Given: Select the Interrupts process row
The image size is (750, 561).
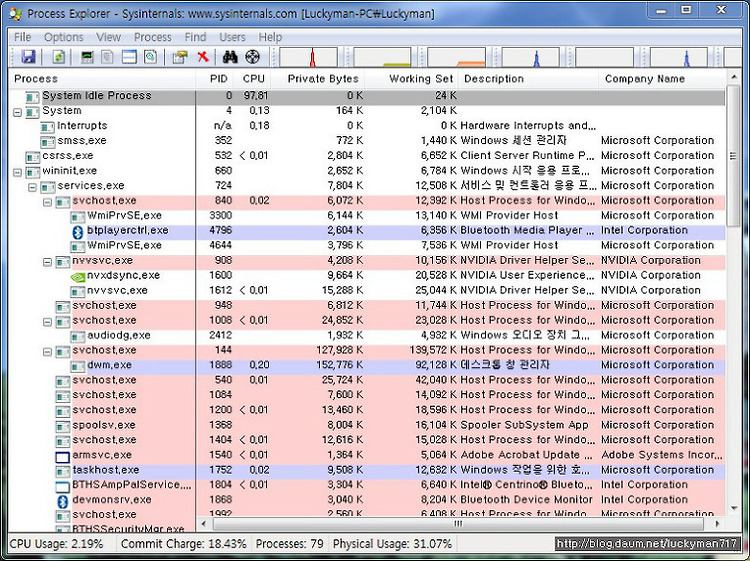Looking at the screenshot, I should (367, 126).
